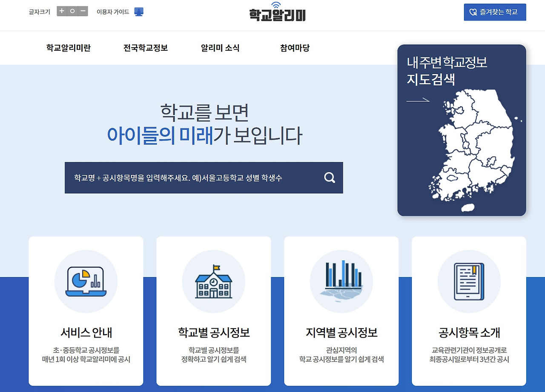Viewport: 545px width, 392px height.
Task: Select the 참여마당 menu item
Action: tap(294, 48)
